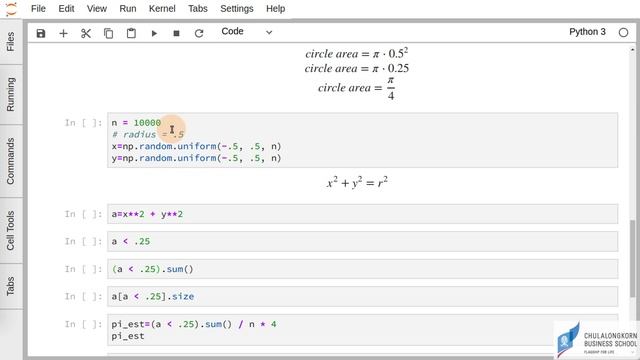Open the Tabs sidebar panel
640x360 pixels.
(11, 286)
